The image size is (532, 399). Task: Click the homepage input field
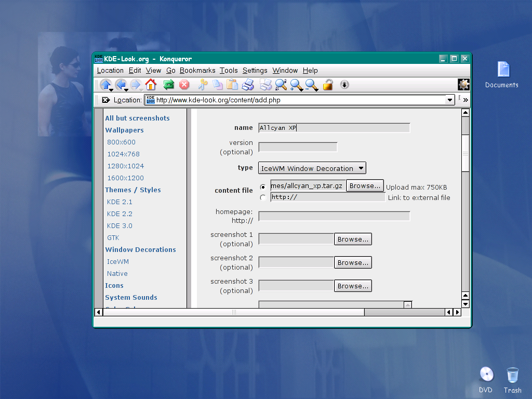[334, 216]
